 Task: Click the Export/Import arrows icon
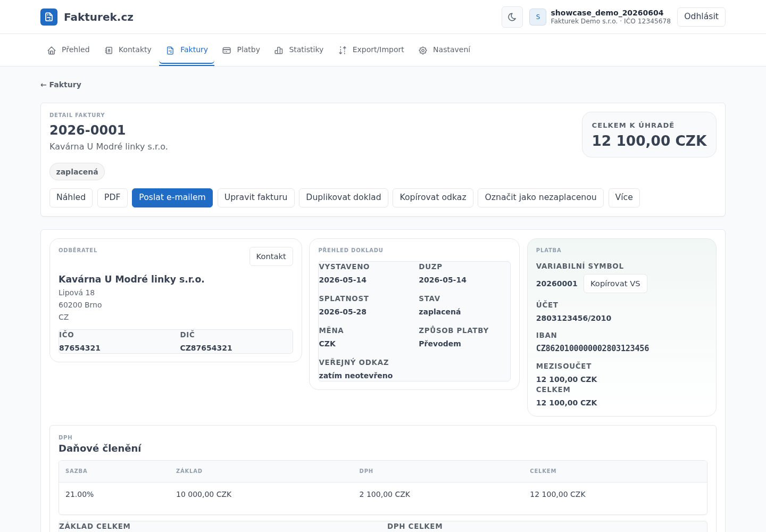(343, 51)
